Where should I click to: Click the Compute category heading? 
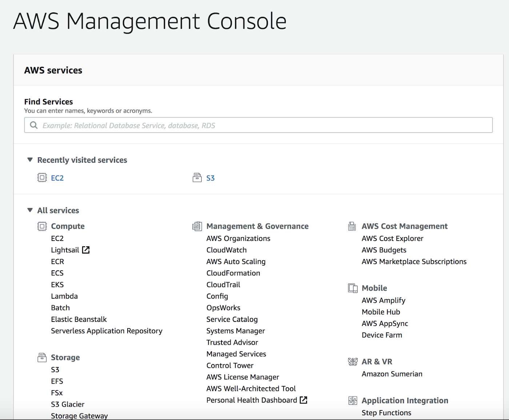click(x=68, y=226)
